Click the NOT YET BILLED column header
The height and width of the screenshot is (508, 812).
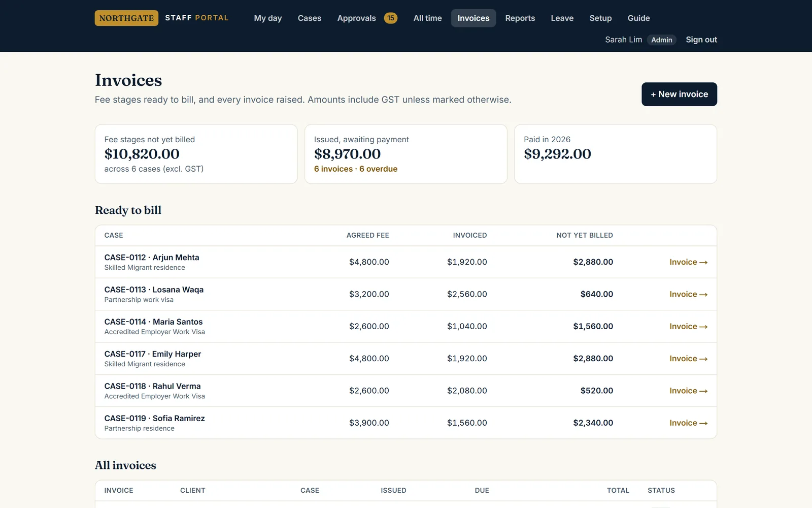point(585,235)
